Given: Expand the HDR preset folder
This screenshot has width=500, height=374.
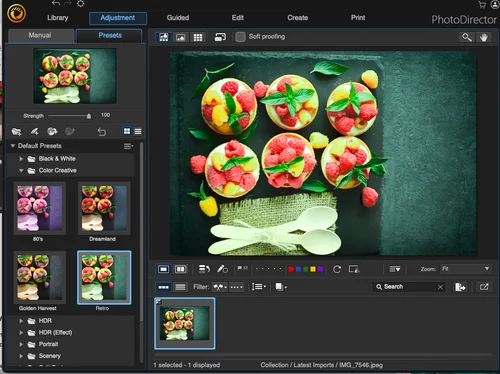Looking at the screenshot, I should tap(21, 321).
